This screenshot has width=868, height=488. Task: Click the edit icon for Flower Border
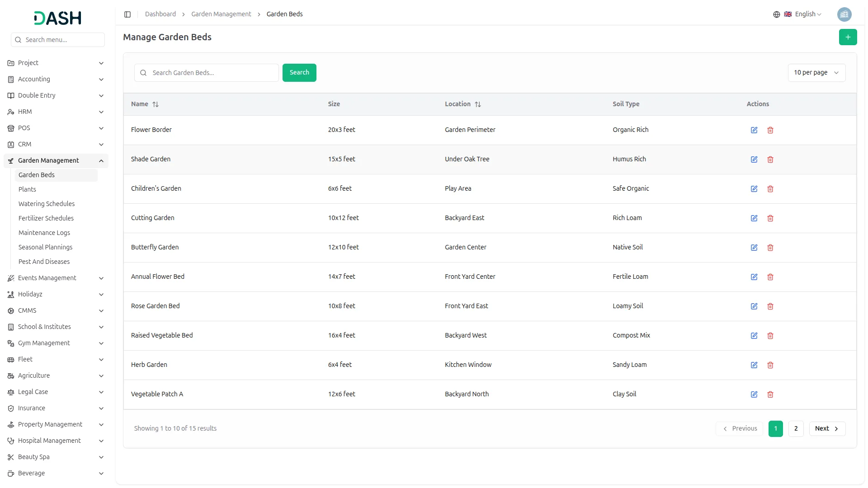pos(754,130)
